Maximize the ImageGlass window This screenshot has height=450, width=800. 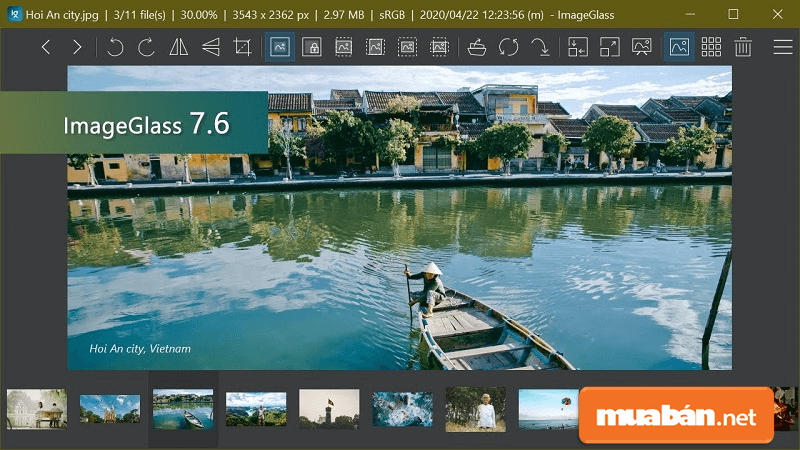pyautogui.click(x=733, y=14)
